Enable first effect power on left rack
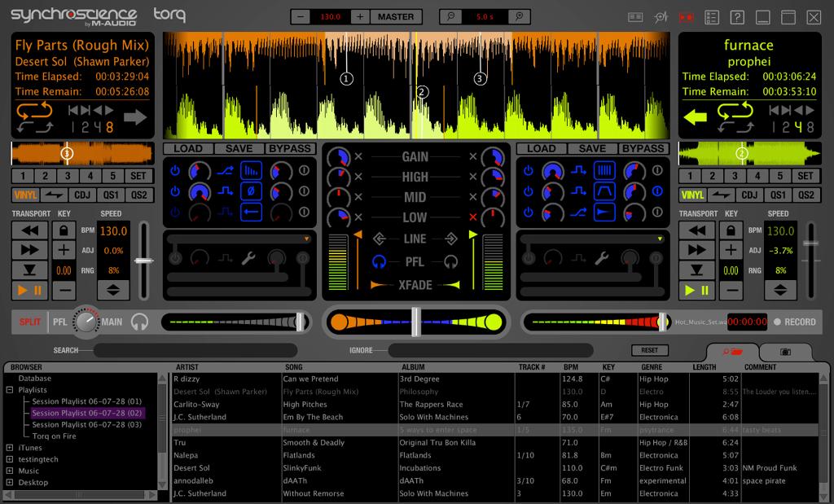 tap(175, 171)
